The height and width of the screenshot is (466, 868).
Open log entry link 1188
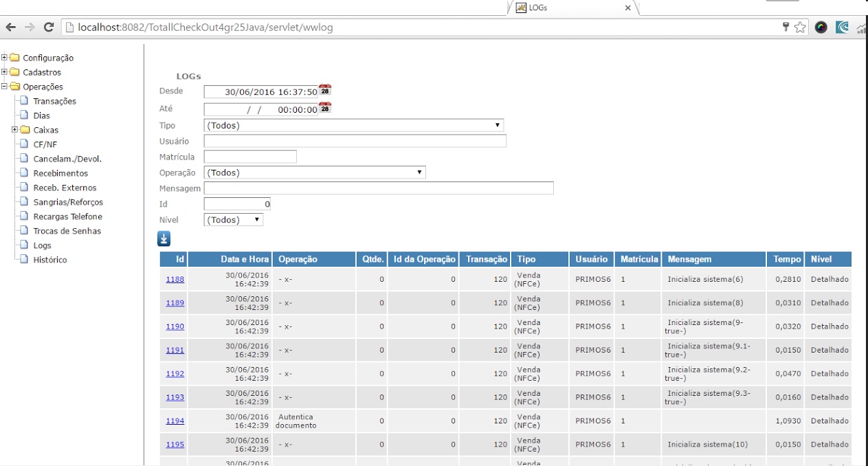[x=175, y=279]
